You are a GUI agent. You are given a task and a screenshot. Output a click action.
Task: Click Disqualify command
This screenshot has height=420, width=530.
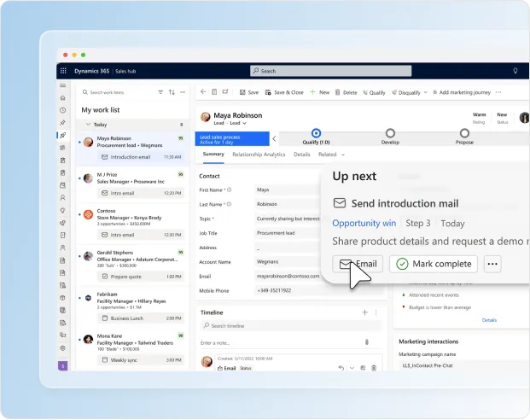point(406,92)
